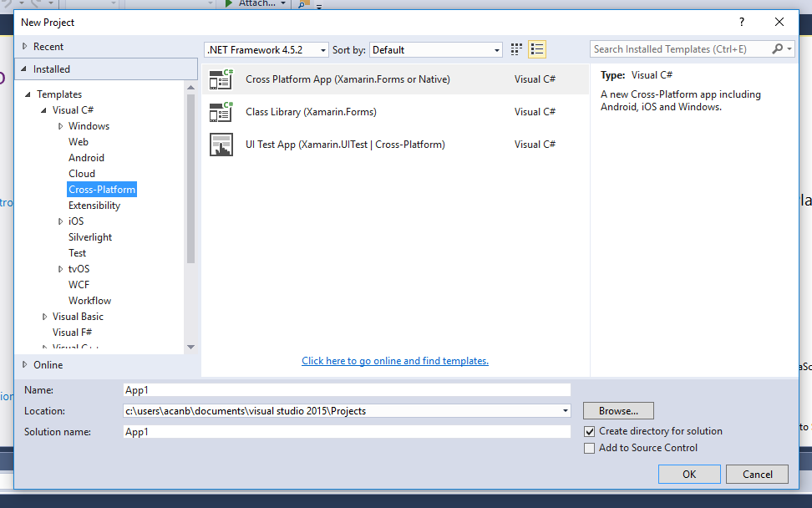
Task: Click the Browse... button
Action: (x=618, y=410)
